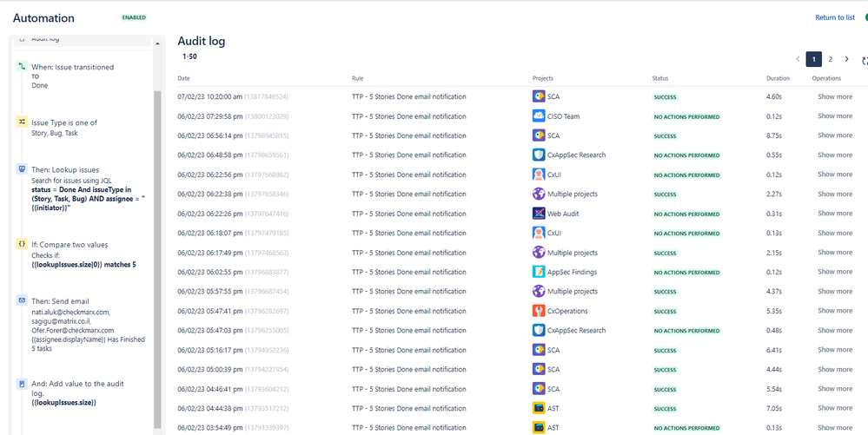The width and height of the screenshot is (868, 435).
Task: Click CxUI project icon in 06:22:56 row
Action: pos(539,175)
